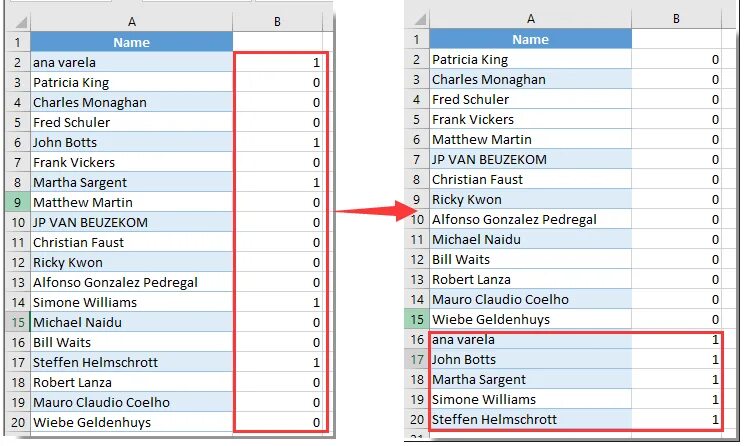Select 'Ricky Kwon' cell in right sheet

530,199
